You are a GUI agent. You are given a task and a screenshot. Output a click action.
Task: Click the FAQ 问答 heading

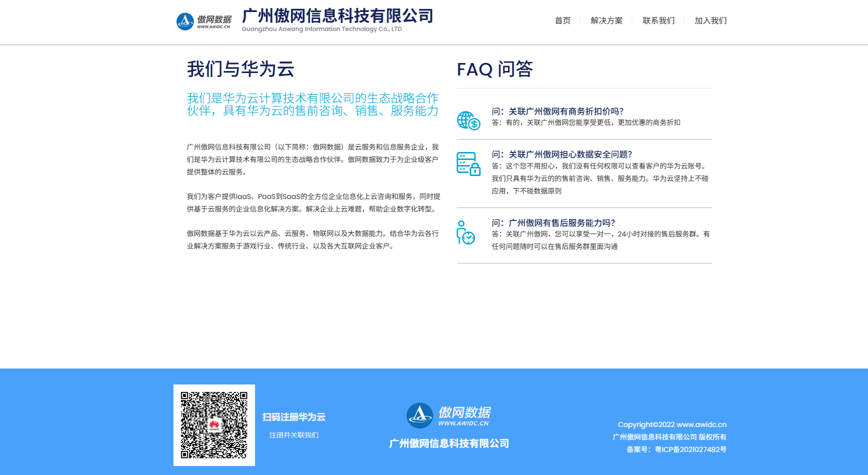[494, 69]
